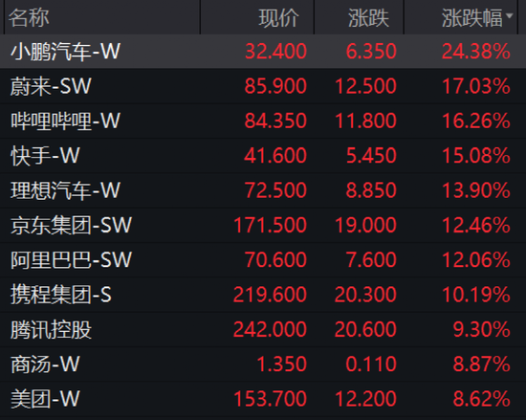Click the price 41.600

[x=275, y=156]
